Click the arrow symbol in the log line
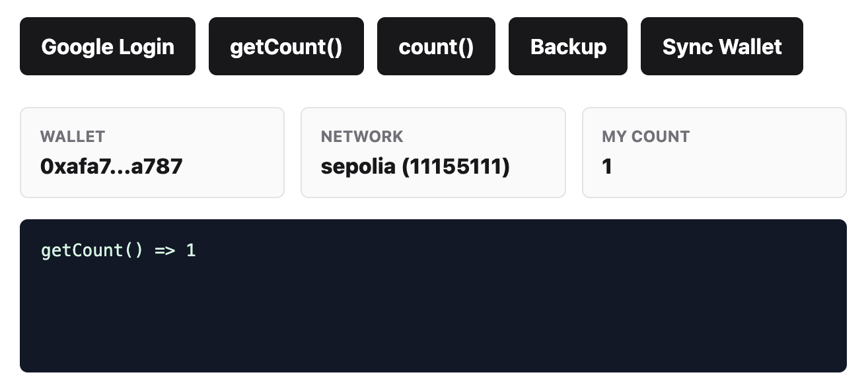The width and height of the screenshot is (868, 387). pos(165,251)
